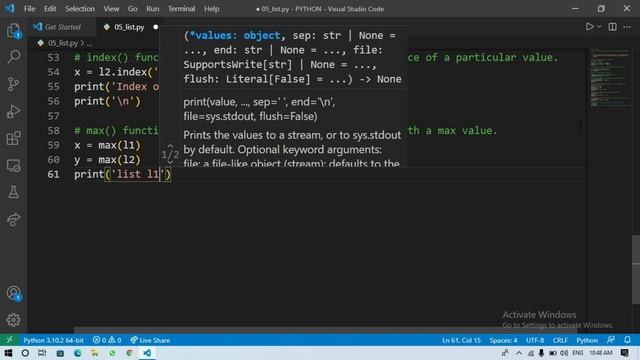This screenshot has height=360, width=640.
Task: Change file encoding UTF-8
Action: point(535,340)
